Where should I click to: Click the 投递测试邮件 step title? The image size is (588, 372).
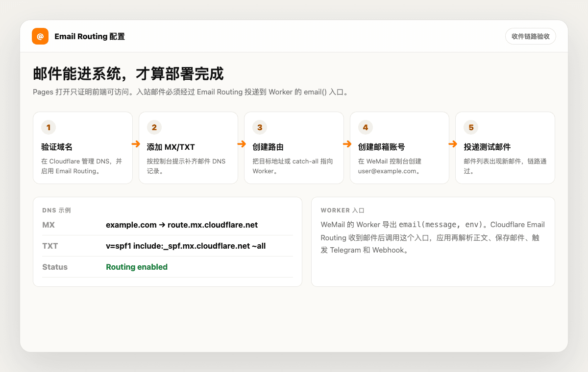488,147
